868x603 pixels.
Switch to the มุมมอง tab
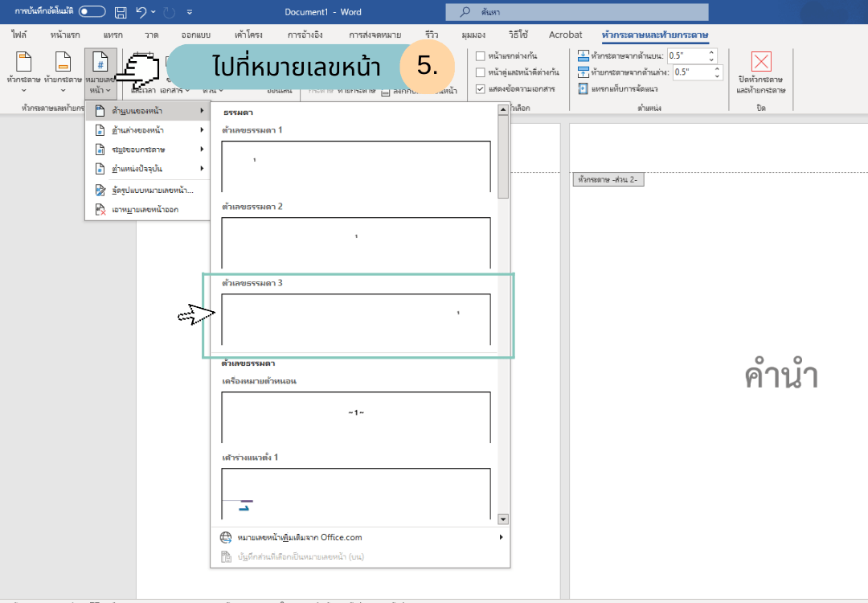coord(473,35)
